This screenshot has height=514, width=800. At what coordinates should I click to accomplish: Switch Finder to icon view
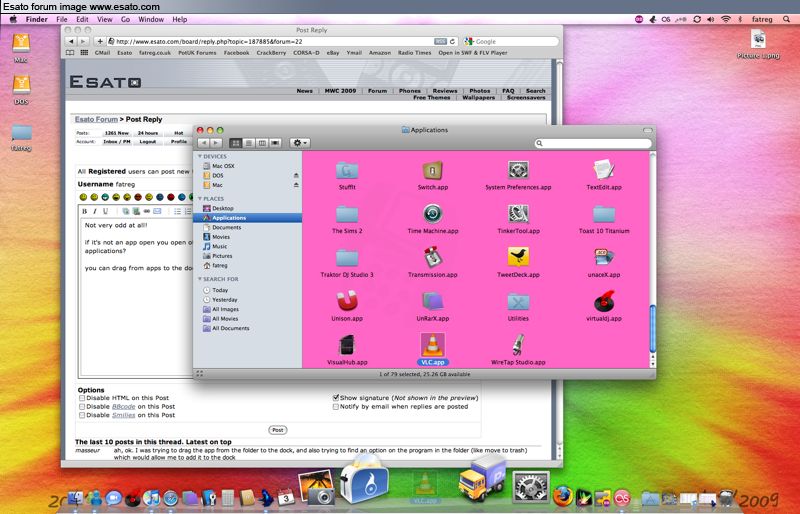235,143
